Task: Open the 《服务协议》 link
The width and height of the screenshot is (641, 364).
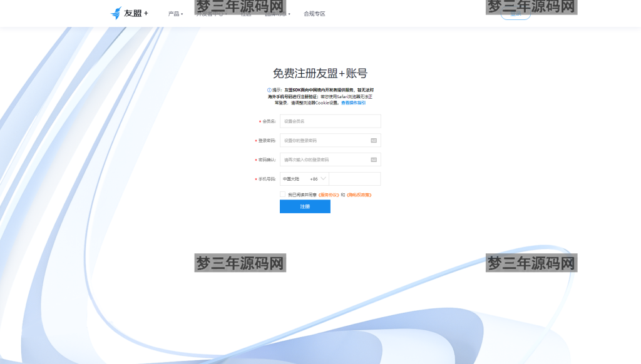Action: (x=329, y=195)
